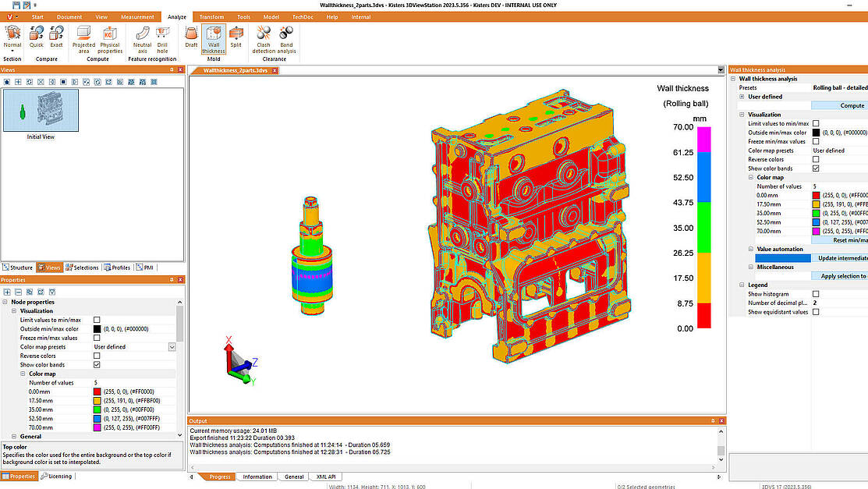Viewport: 868px width, 489px height.
Task: Open the Draft analysis tool
Action: 191,37
